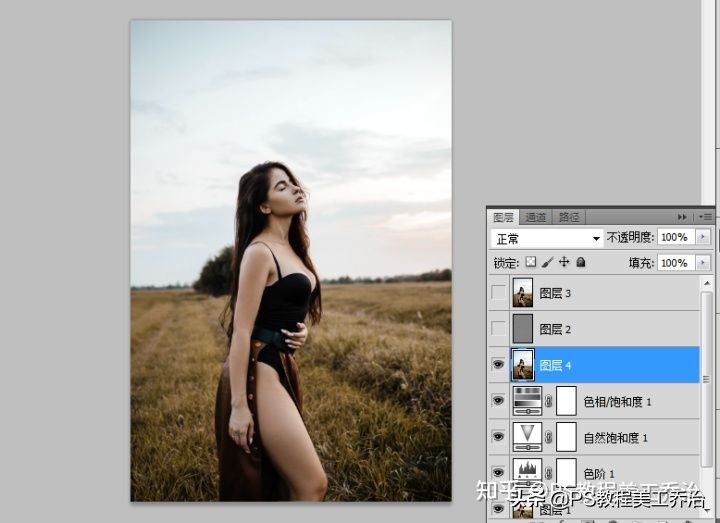Hide the 图层 4 layer
Viewport: 720px width, 523px height.
coord(498,365)
